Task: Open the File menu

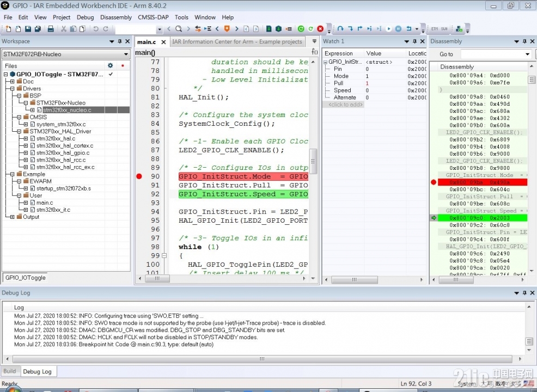Action: [8, 17]
